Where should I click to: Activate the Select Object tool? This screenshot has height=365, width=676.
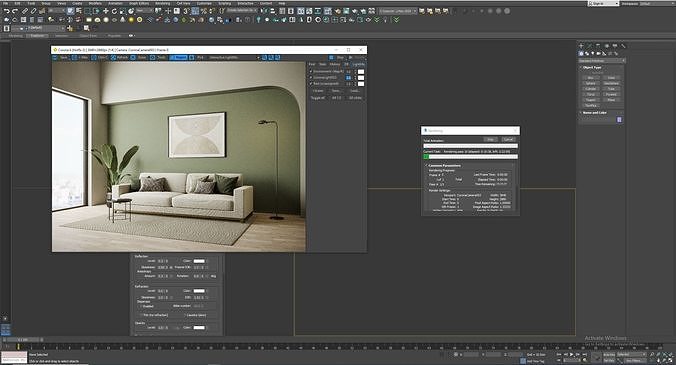pyautogui.click(x=70, y=11)
